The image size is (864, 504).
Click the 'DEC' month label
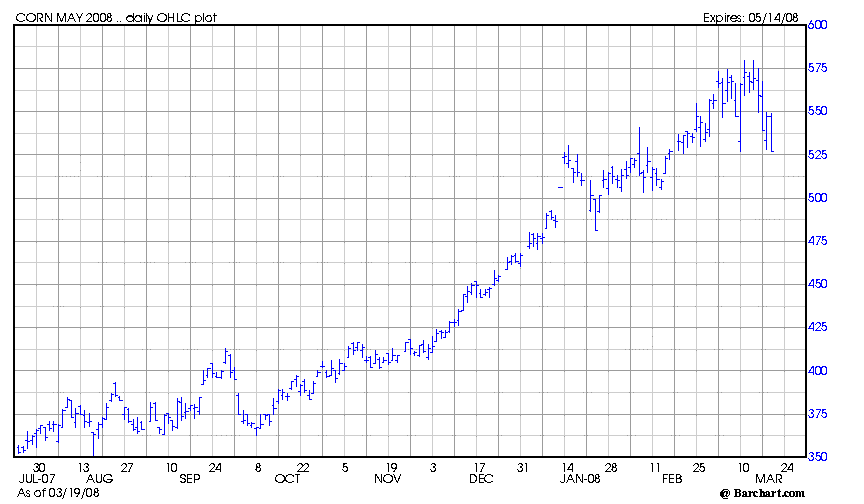pyautogui.click(x=481, y=479)
